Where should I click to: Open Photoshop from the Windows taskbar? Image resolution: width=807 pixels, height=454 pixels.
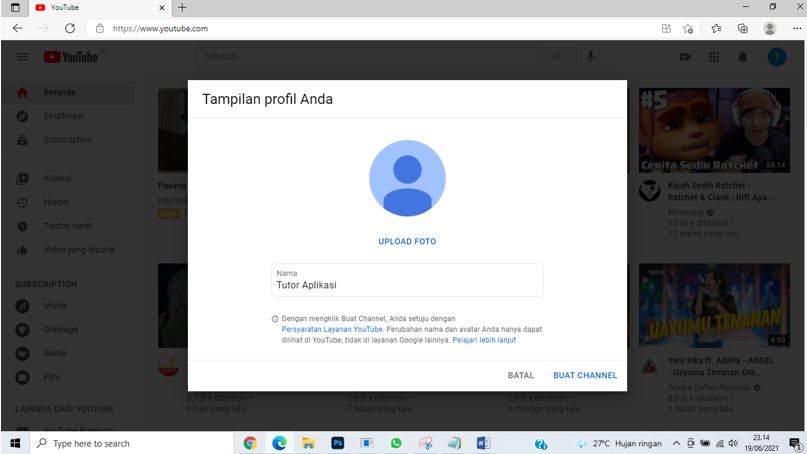coord(338,443)
